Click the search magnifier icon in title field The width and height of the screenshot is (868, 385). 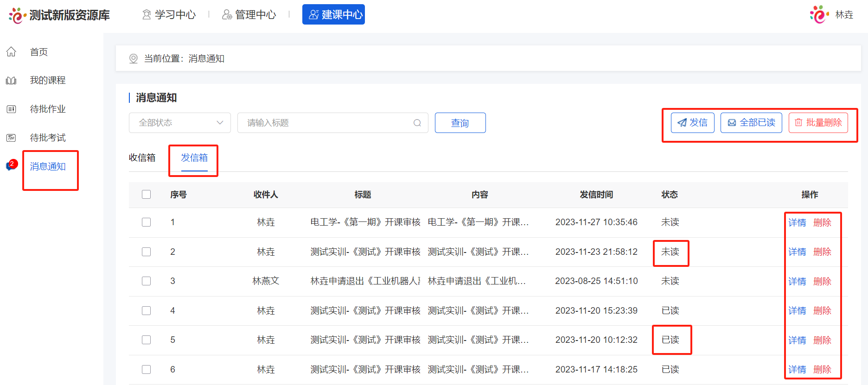coord(417,123)
